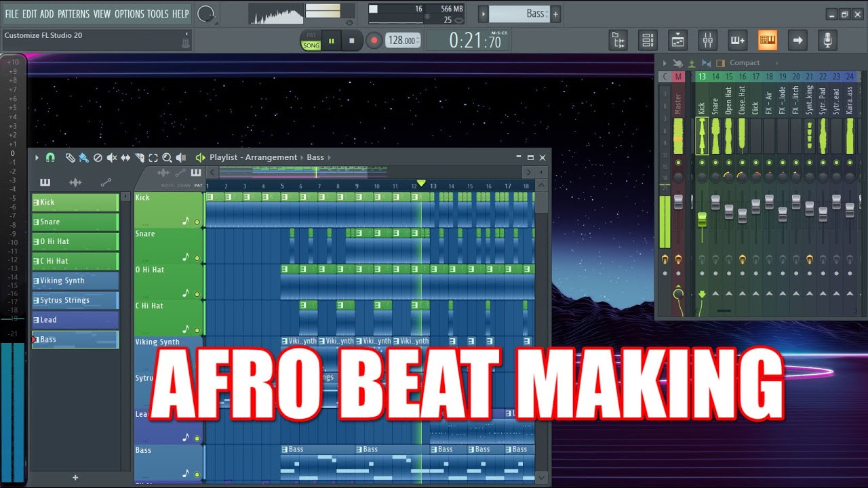The image size is (868, 488).
Task: Click the Kick mixer volume fader
Action: (702, 218)
